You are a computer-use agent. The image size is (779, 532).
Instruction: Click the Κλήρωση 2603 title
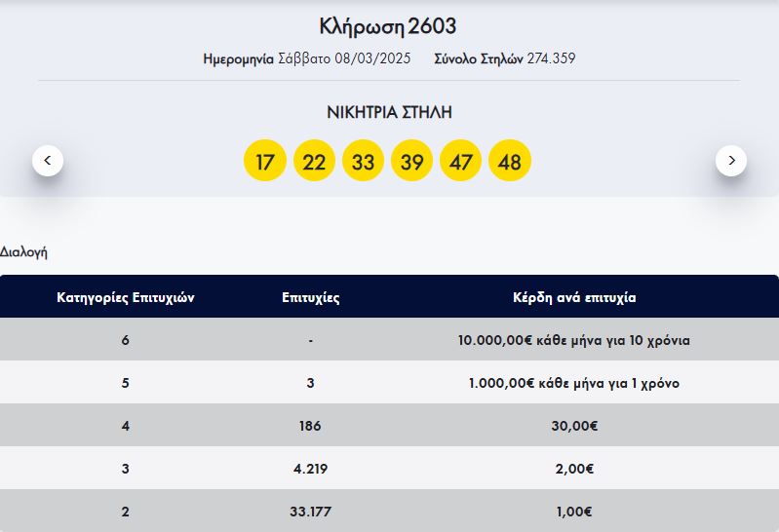tap(388, 26)
